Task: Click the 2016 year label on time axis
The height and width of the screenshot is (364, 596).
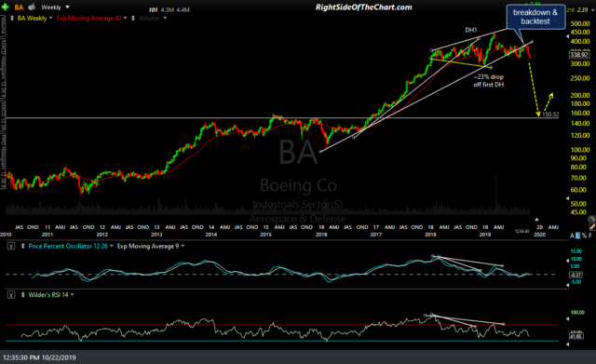Action: coord(321,235)
